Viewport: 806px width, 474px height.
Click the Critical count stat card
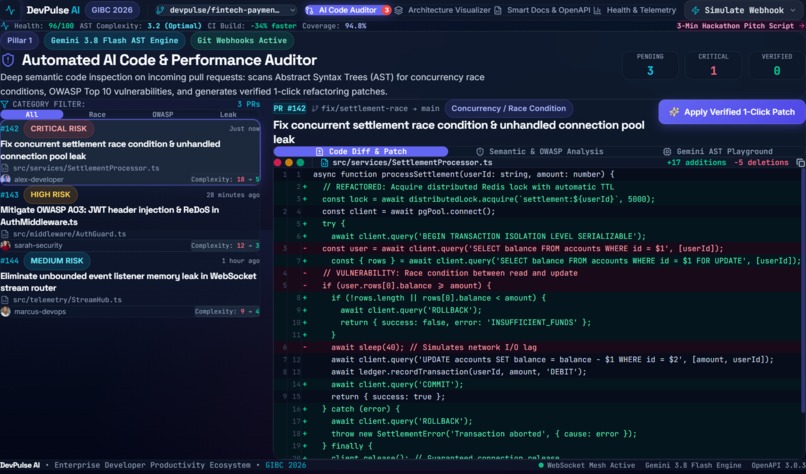[713, 65]
